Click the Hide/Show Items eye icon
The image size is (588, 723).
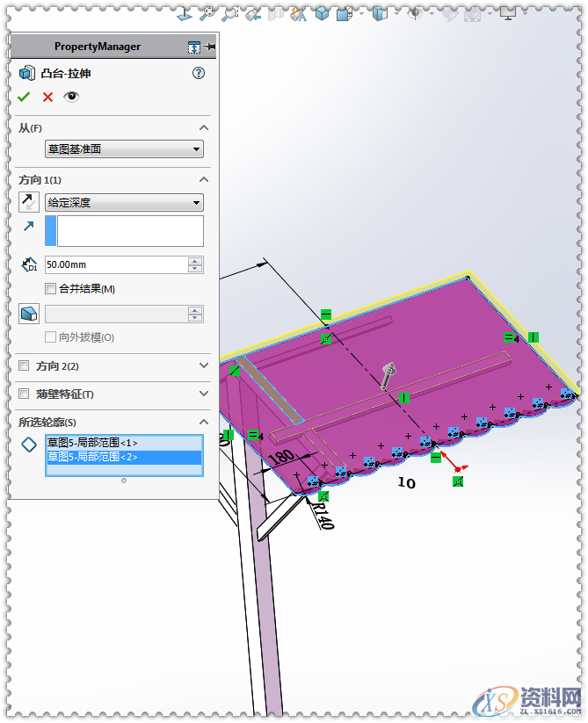pyautogui.click(x=415, y=14)
